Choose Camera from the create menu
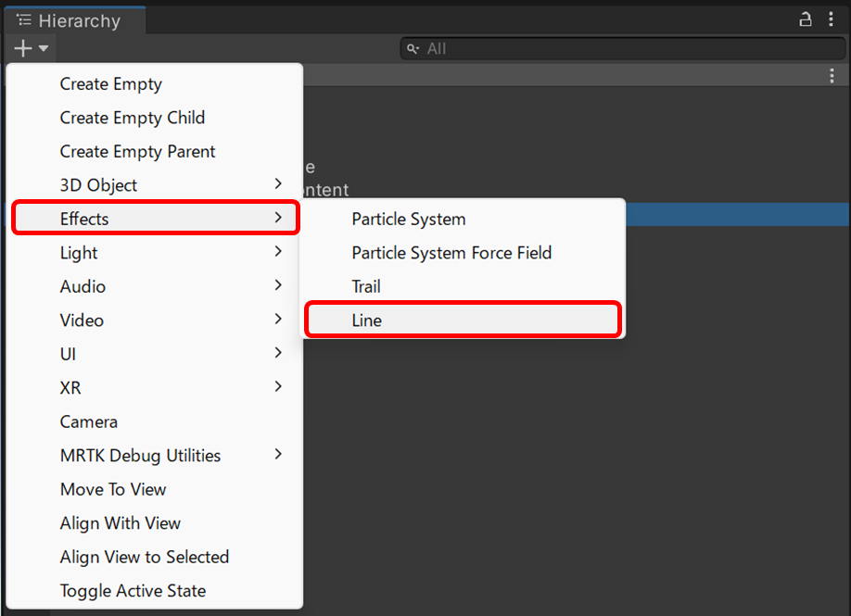This screenshot has width=851, height=616. [x=88, y=421]
